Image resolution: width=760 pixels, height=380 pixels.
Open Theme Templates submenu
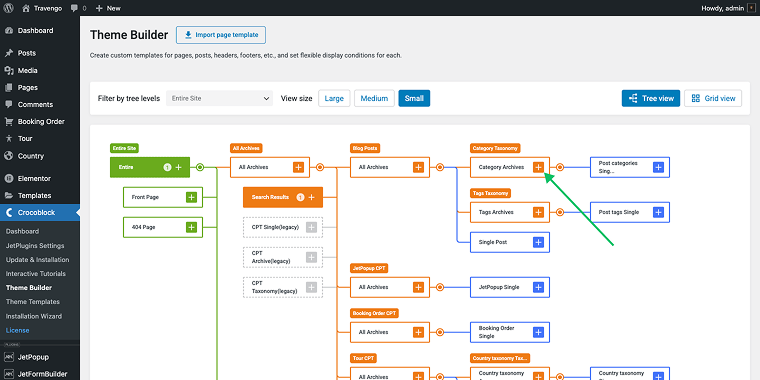pyautogui.click(x=32, y=301)
